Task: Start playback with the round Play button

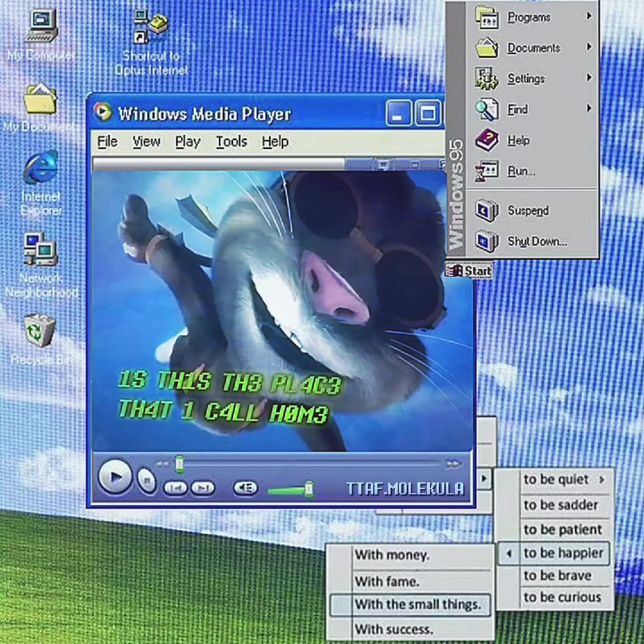Action: pyautogui.click(x=115, y=477)
